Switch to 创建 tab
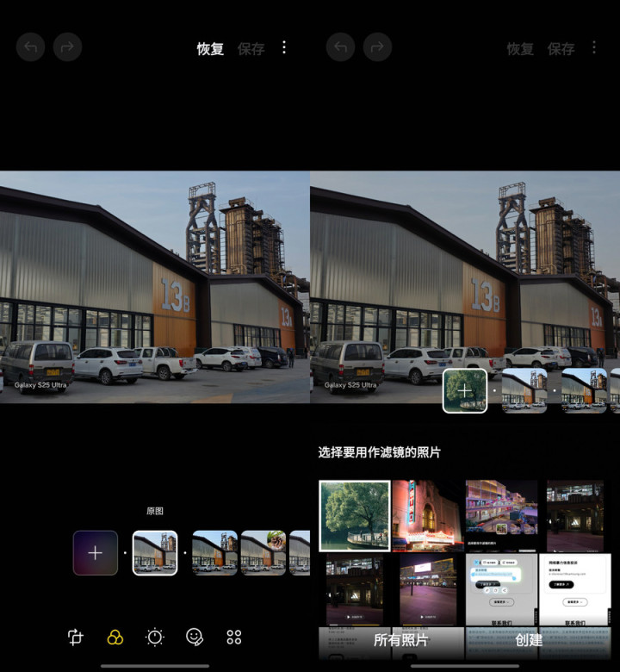This screenshot has width=620, height=672. pos(529,640)
